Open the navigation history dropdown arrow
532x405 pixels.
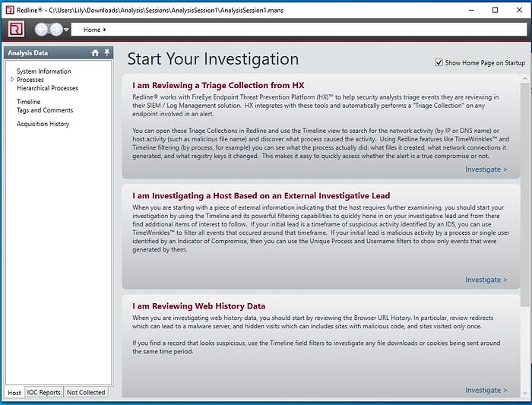[x=66, y=30]
